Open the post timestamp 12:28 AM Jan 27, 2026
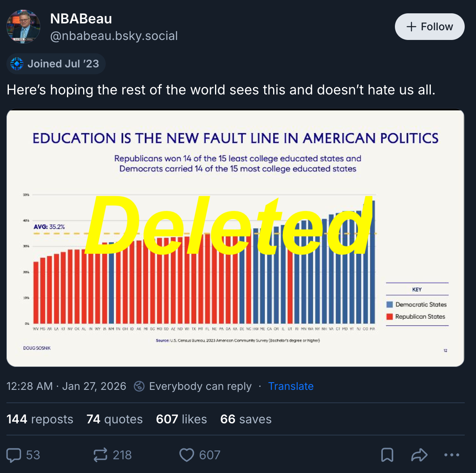 pos(66,386)
